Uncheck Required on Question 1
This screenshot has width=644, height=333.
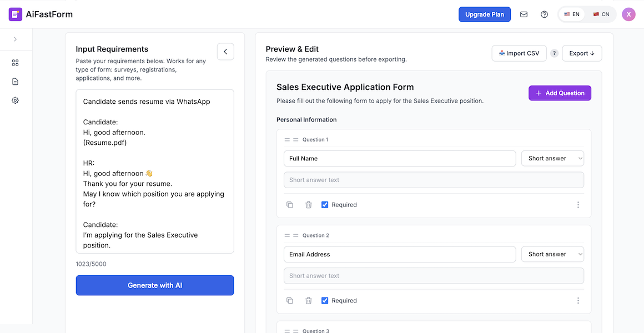(324, 204)
